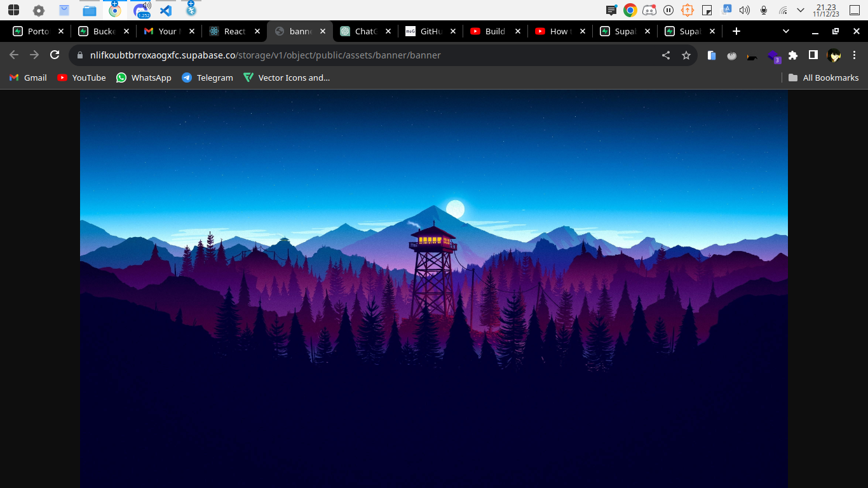This screenshot has height=488, width=868.
Task: Open the browser side panel icon
Action: (x=813, y=55)
